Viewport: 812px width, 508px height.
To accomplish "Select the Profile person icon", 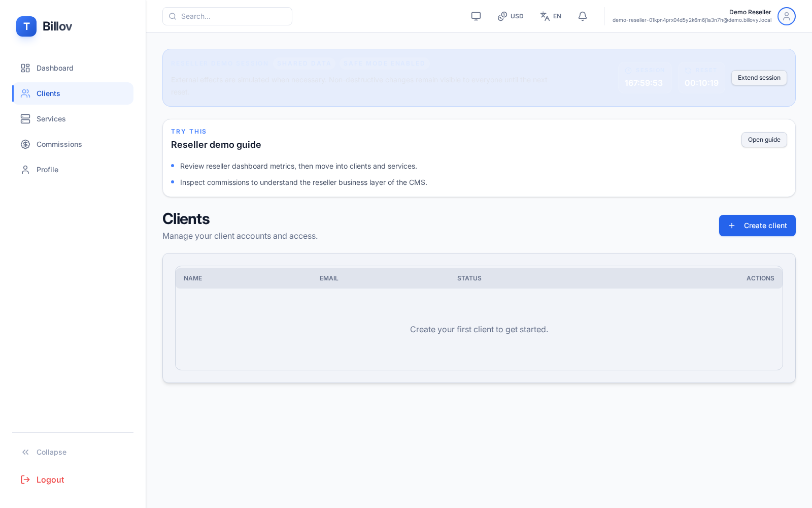I will tap(25, 170).
